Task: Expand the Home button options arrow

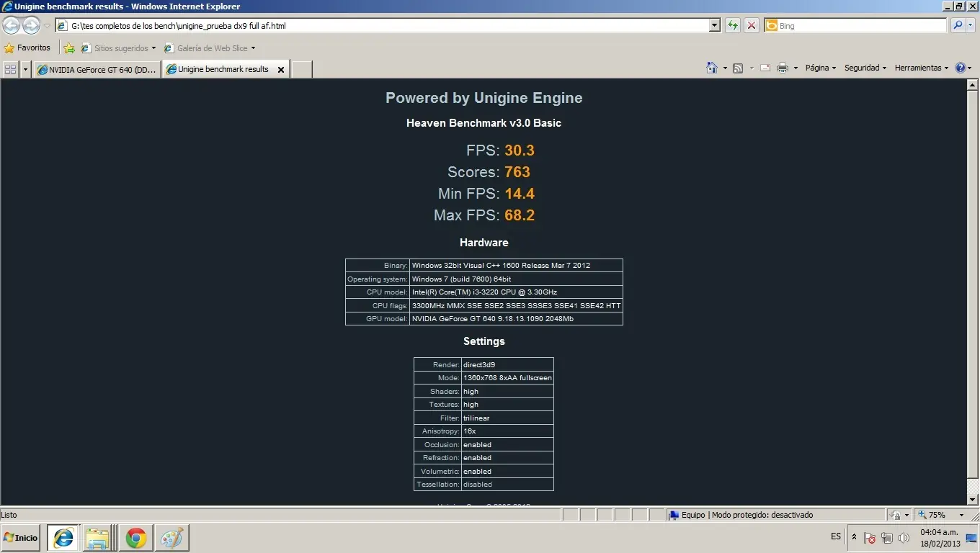Action: click(x=724, y=68)
